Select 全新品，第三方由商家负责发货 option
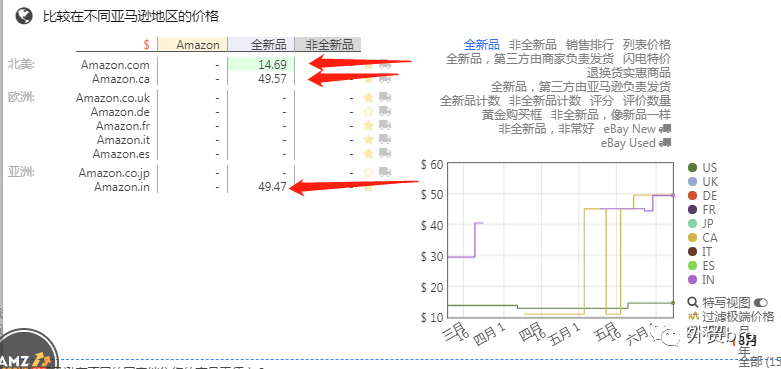 530,59
